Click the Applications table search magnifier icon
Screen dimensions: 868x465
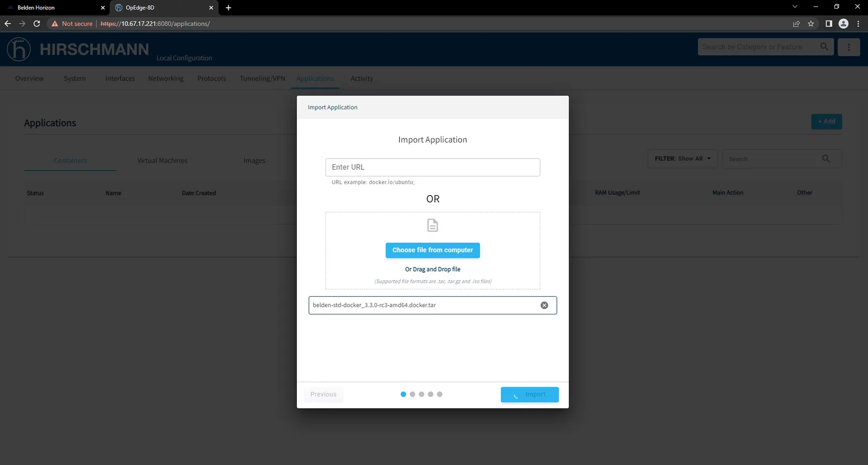tap(826, 158)
